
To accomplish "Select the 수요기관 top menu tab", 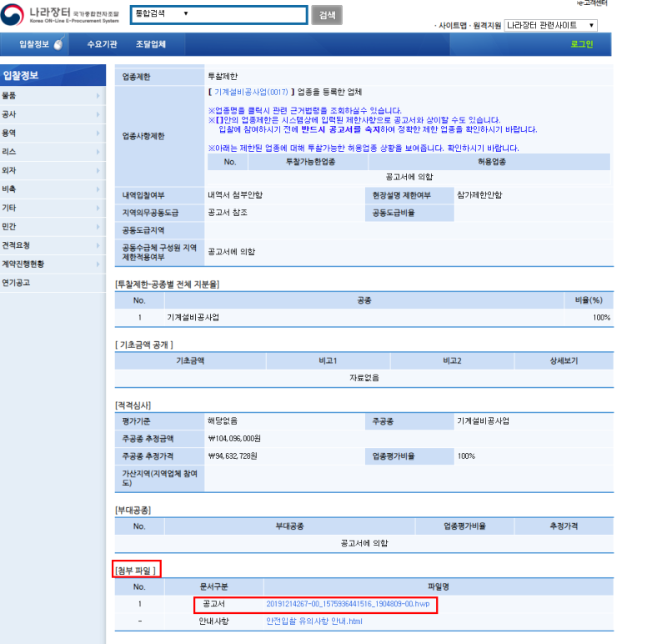I will click(102, 44).
